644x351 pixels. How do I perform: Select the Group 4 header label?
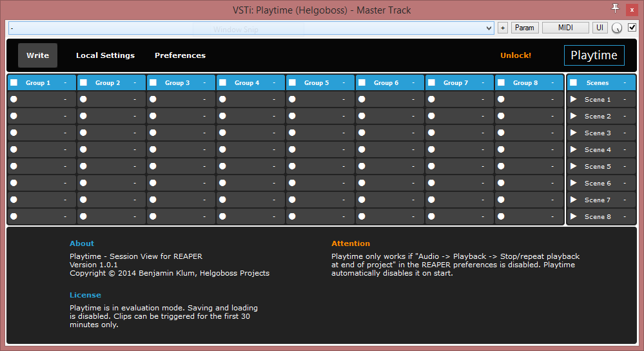(247, 82)
